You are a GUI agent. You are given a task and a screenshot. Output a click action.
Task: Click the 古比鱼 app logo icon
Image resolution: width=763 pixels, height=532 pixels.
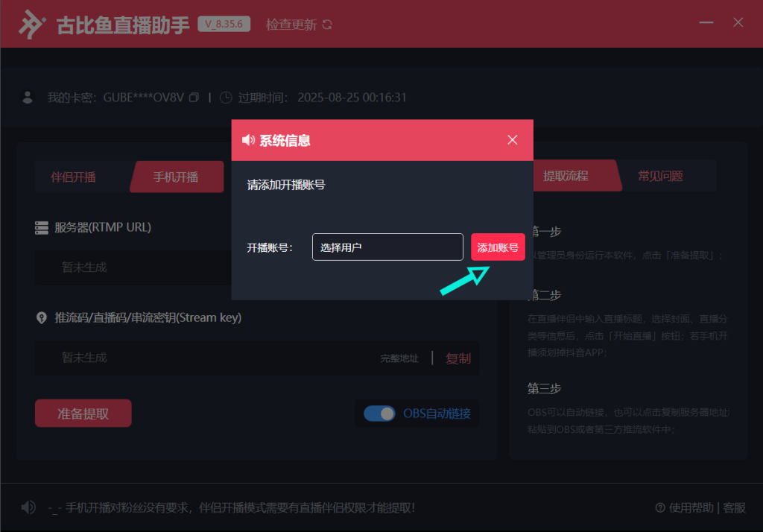(x=33, y=25)
